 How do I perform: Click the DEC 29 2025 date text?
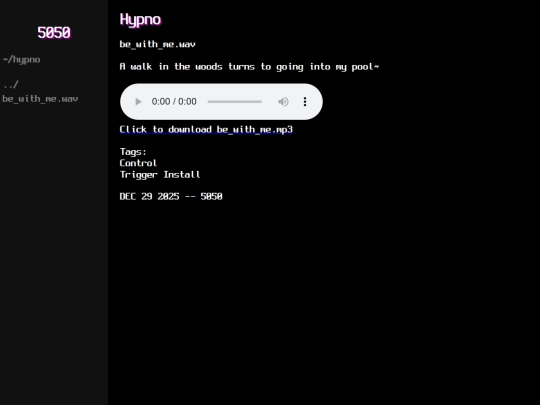pyautogui.click(x=149, y=196)
